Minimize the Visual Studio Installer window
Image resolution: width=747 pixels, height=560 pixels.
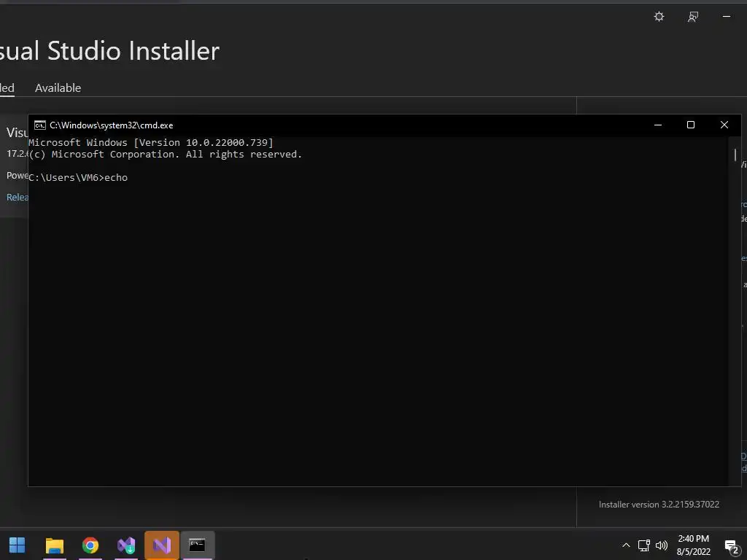coord(727,17)
